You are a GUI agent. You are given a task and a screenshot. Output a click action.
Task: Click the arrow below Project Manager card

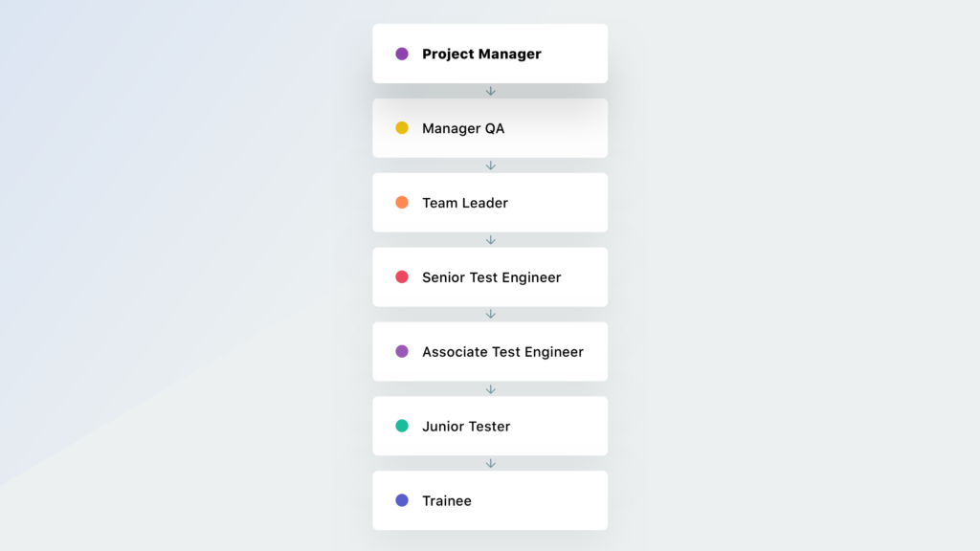[x=491, y=91]
